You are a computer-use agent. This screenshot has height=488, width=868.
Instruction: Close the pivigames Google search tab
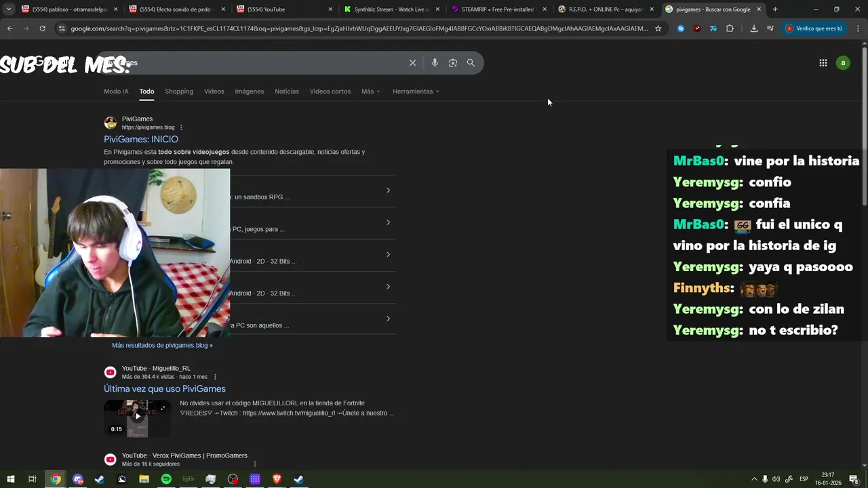pos(759,9)
